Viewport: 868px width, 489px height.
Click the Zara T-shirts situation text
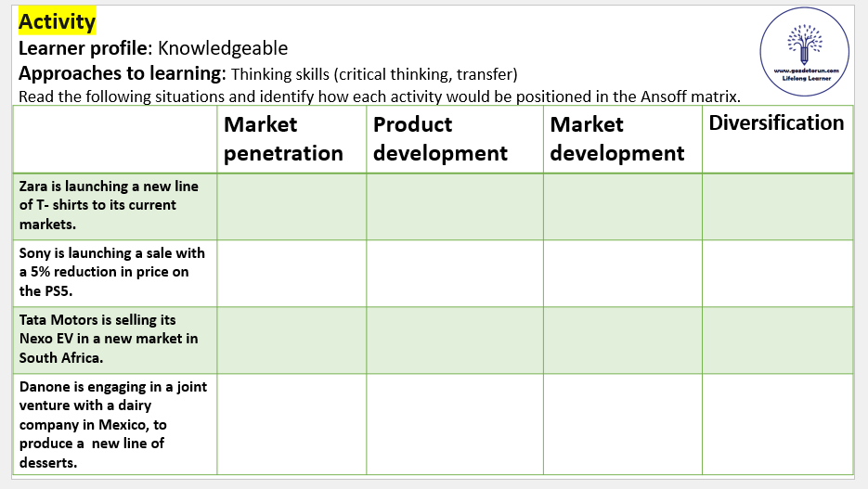[x=109, y=205]
